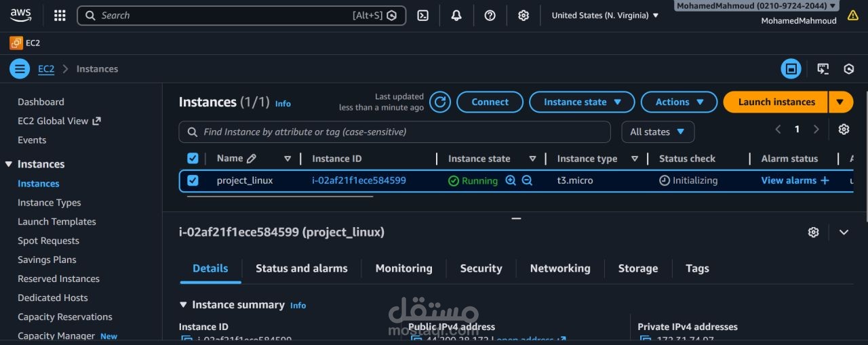Image resolution: width=868 pixels, height=345 pixels.
Task: Open the help question mark icon
Action: coord(490,16)
